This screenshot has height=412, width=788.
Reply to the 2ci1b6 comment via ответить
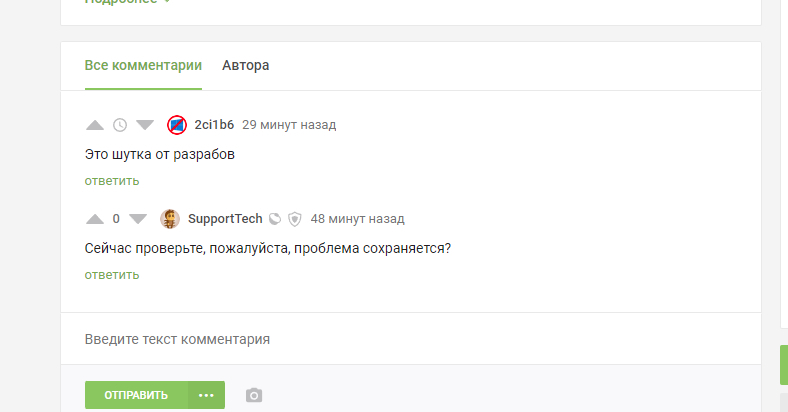pos(112,181)
